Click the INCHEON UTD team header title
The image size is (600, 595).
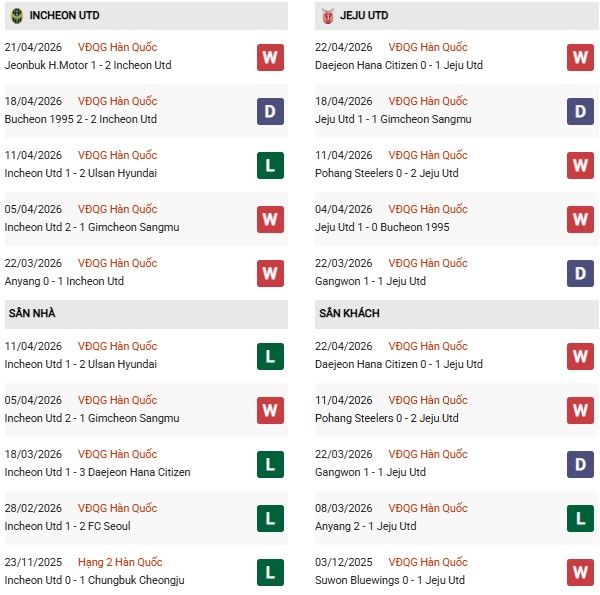65,16
